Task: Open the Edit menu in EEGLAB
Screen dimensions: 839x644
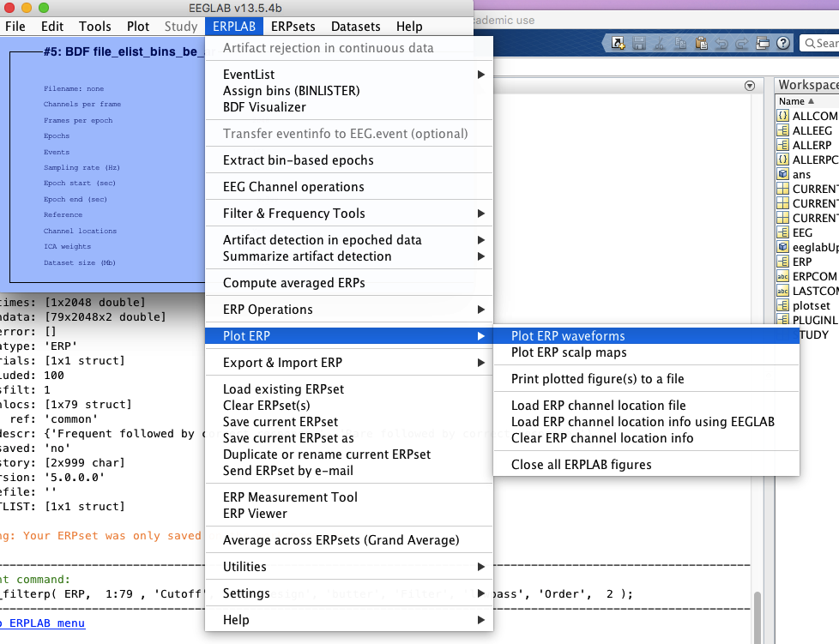Action: pos(52,27)
